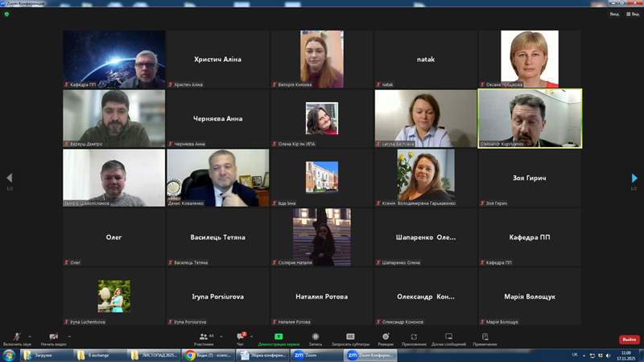Click green encryption shield icon

pos(6,14)
